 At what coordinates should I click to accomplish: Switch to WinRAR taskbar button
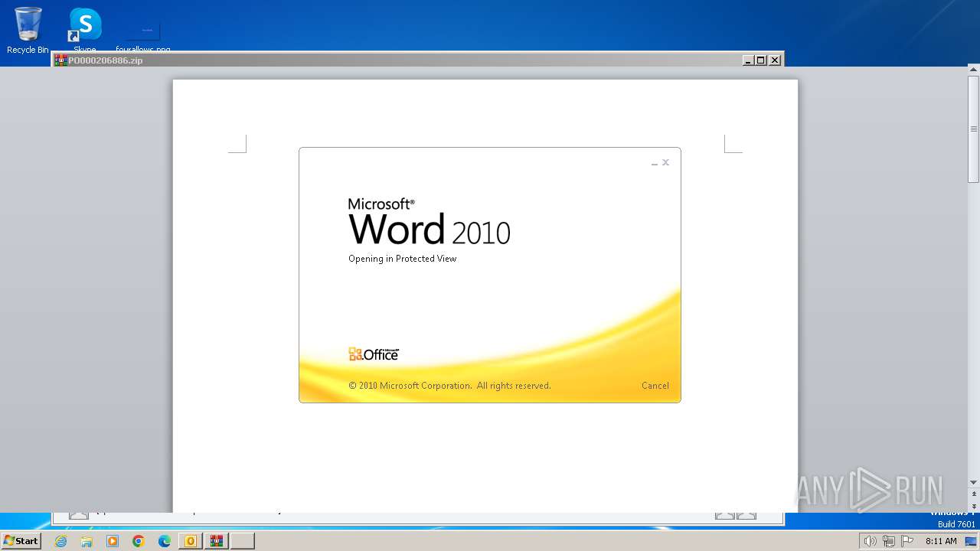pyautogui.click(x=217, y=541)
